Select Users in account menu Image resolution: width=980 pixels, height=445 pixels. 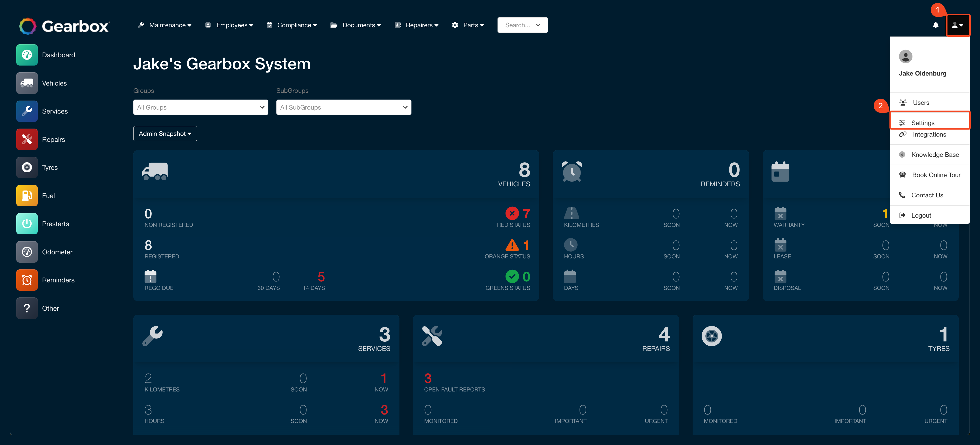(929, 103)
